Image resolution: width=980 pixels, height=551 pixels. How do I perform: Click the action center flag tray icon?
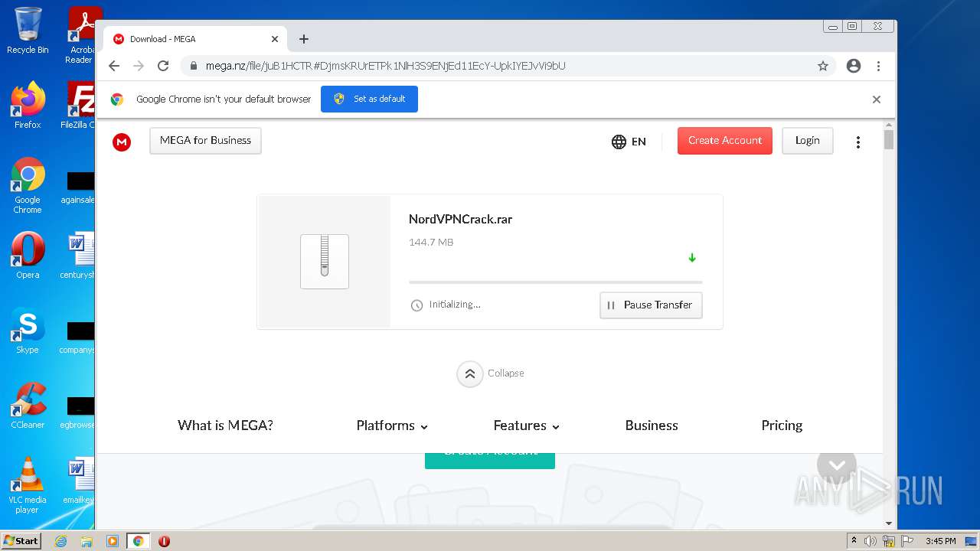906,541
